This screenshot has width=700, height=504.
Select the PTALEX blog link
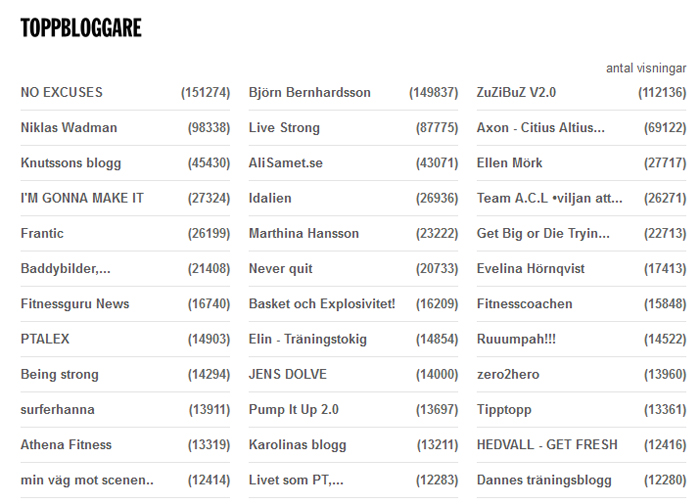(x=45, y=339)
